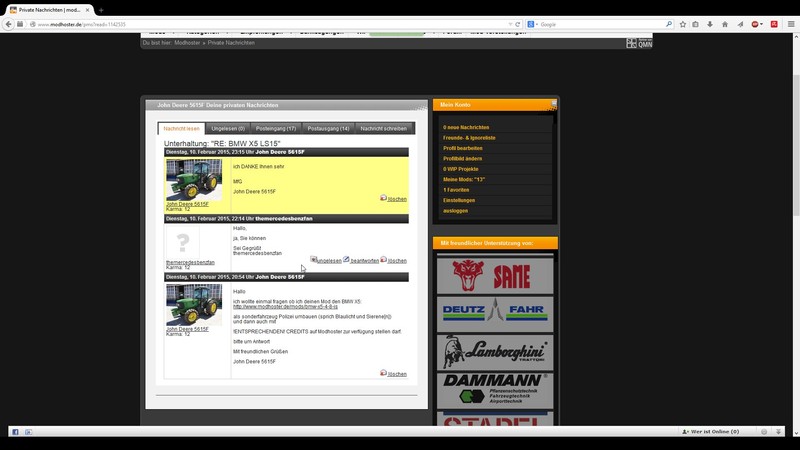Image resolution: width=800 pixels, height=450 pixels.
Task: Click the John Deere tractor avatar thumbnail
Action: pyautogui.click(x=194, y=179)
